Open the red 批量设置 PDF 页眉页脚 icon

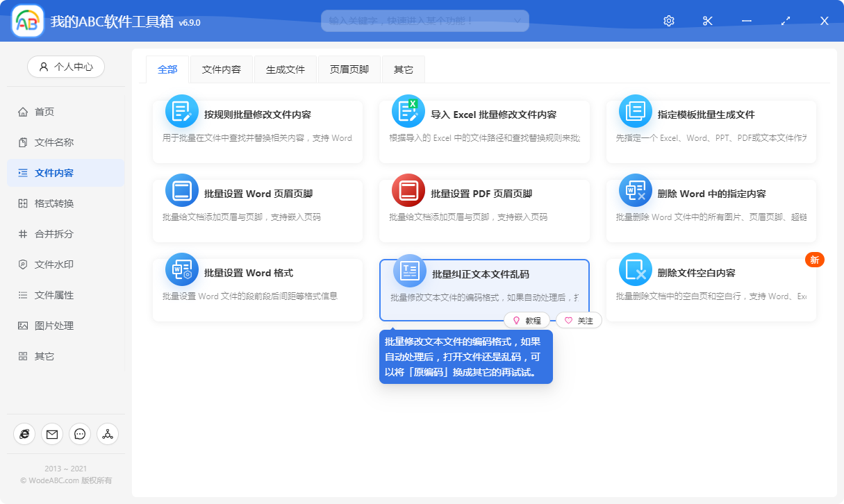tap(408, 190)
